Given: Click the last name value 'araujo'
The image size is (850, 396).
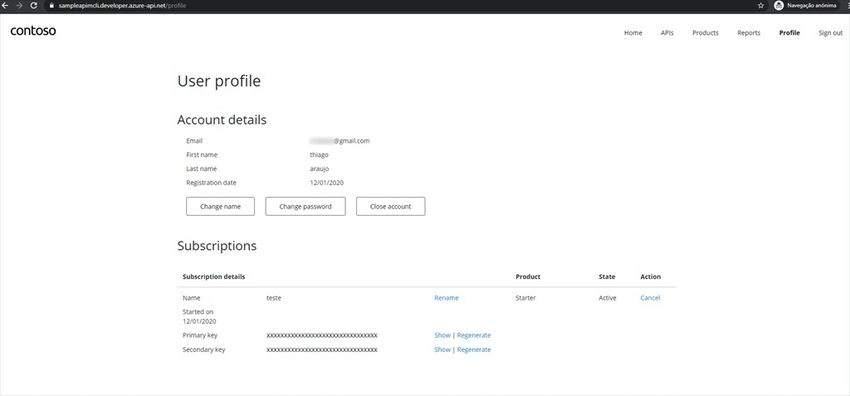Looking at the screenshot, I should [319, 169].
